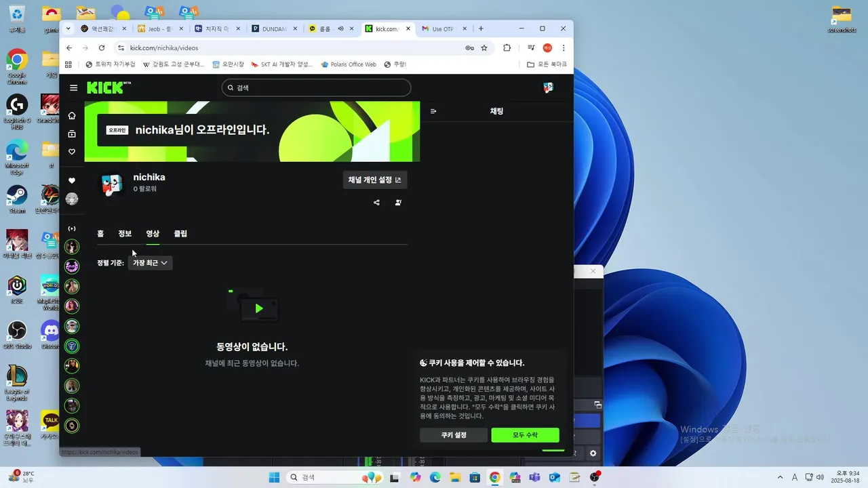Open File Explorer from taskbar
This screenshot has width=868, height=488.
(455, 477)
